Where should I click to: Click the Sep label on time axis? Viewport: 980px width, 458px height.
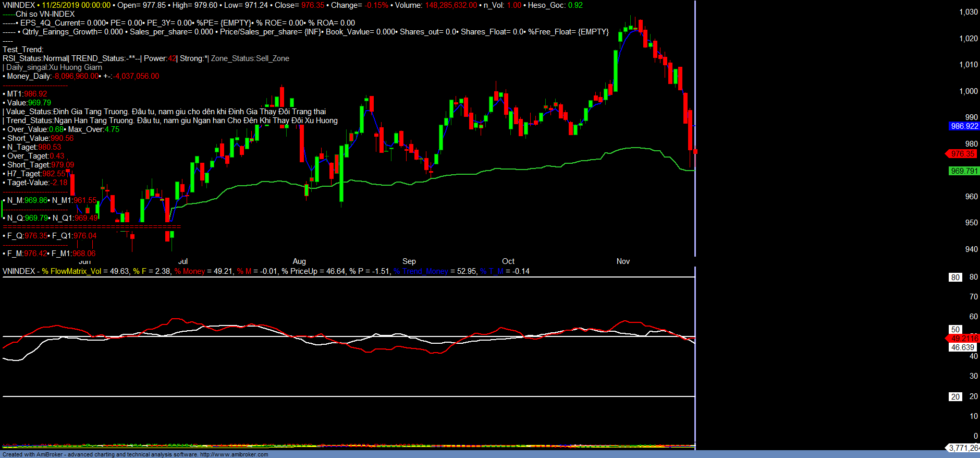409,261
